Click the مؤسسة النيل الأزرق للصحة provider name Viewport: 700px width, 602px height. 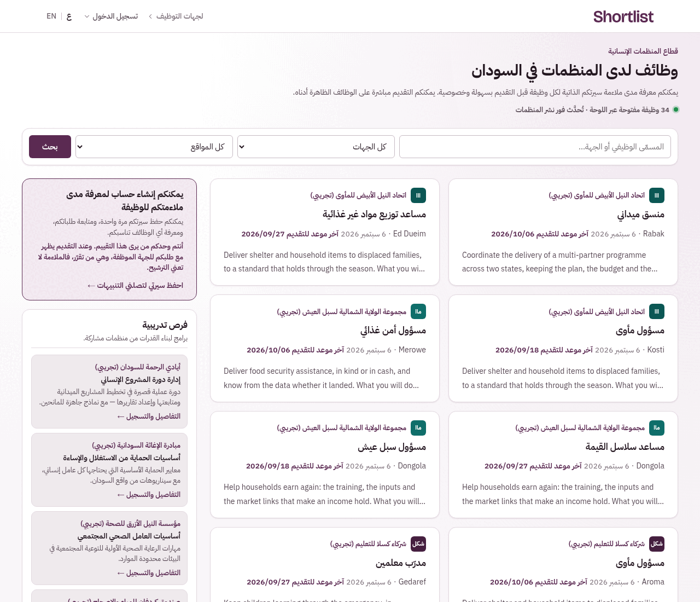(x=131, y=524)
